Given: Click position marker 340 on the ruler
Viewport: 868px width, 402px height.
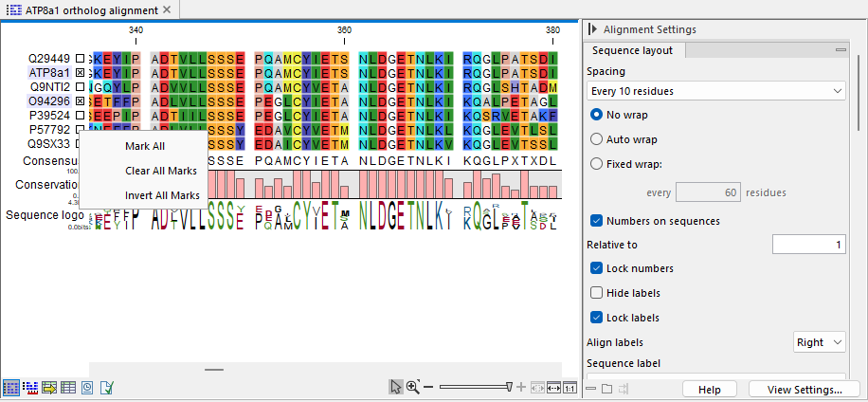Looking at the screenshot, I should pyautogui.click(x=136, y=30).
